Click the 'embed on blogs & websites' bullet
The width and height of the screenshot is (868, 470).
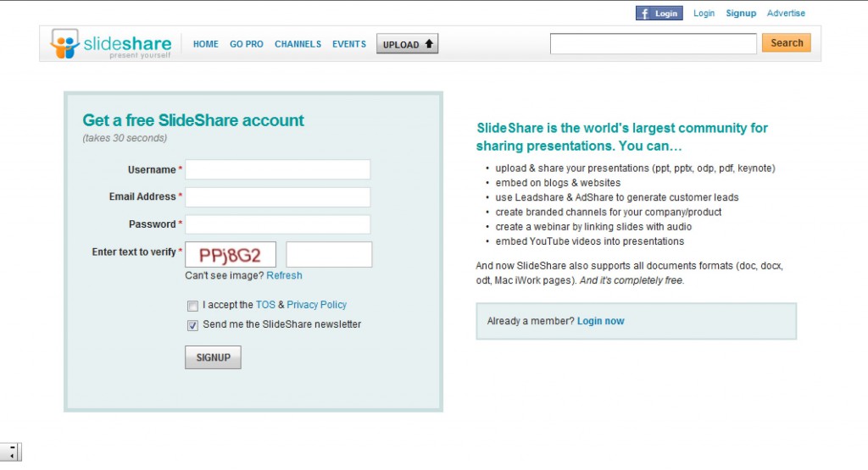(558, 183)
